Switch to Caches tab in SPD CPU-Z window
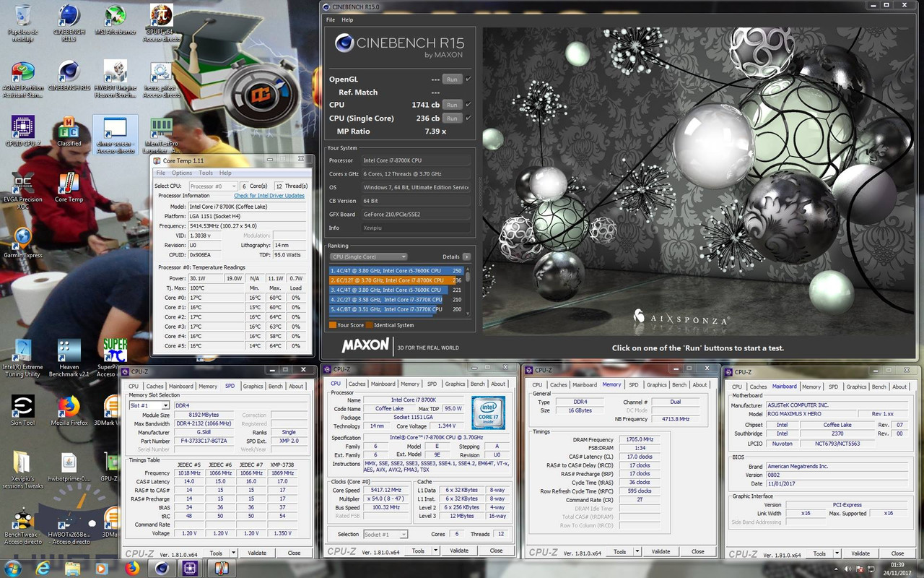Viewport: 924px width, 578px height. (x=155, y=386)
